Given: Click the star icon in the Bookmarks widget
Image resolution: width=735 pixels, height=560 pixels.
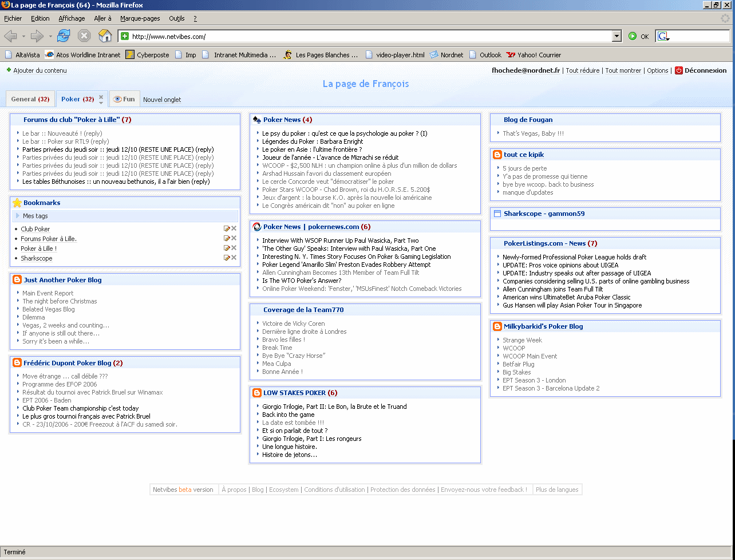Looking at the screenshot, I should pos(17,203).
